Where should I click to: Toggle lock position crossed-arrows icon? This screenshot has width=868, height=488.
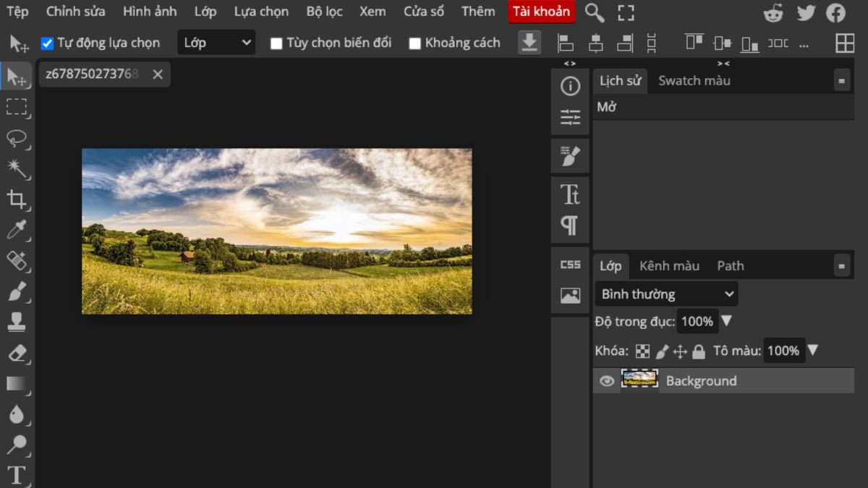[x=680, y=351]
